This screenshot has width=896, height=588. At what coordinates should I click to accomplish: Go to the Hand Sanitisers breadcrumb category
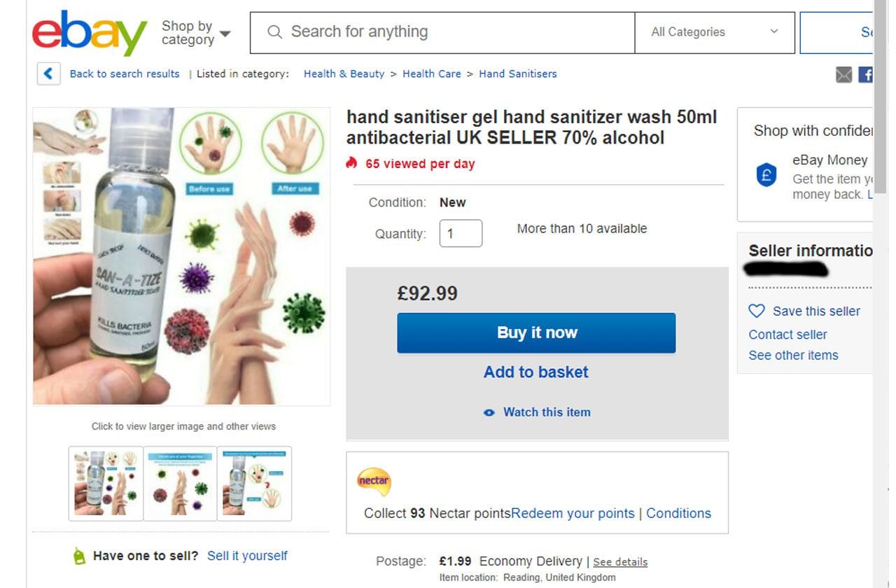517,73
